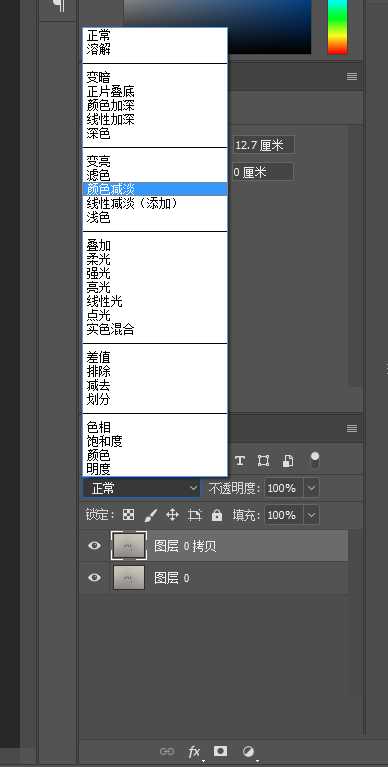Viewport: 388px width, 767px height.
Task: Toggle lock image pixels brush icon
Action: [151, 515]
